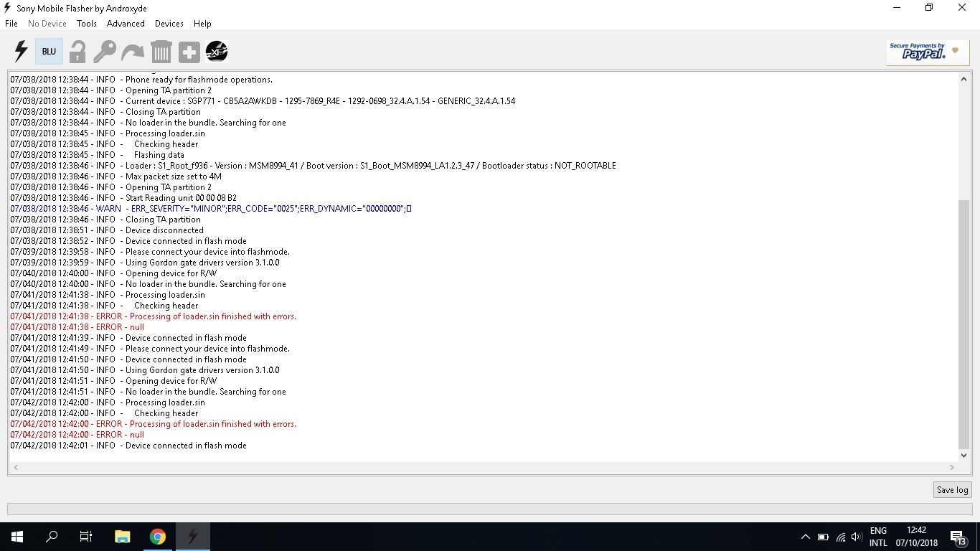
Task: Maximize or restore the Flasher window
Action: pyautogui.click(x=929, y=8)
